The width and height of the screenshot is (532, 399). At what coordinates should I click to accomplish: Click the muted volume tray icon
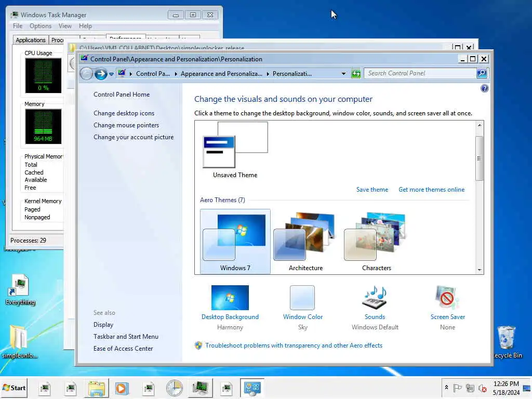point(483,388)
